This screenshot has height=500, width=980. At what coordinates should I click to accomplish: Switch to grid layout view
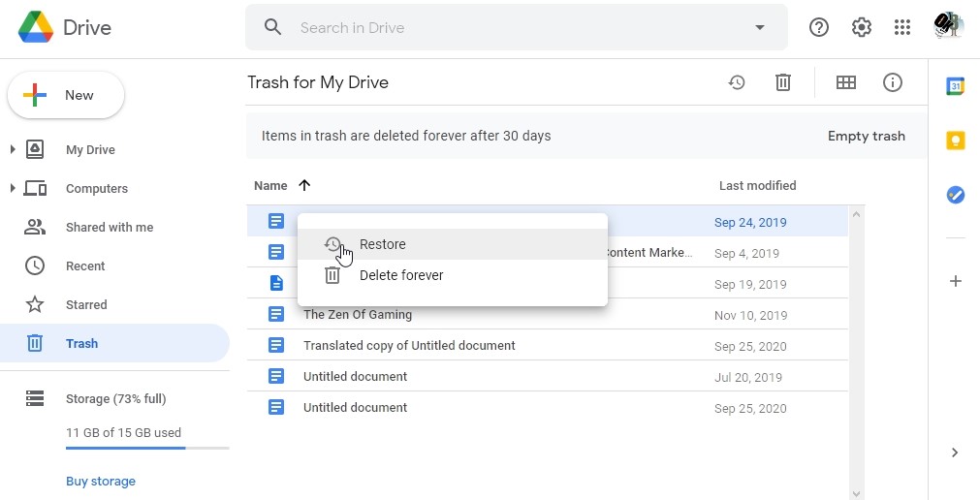coord(846,82)
